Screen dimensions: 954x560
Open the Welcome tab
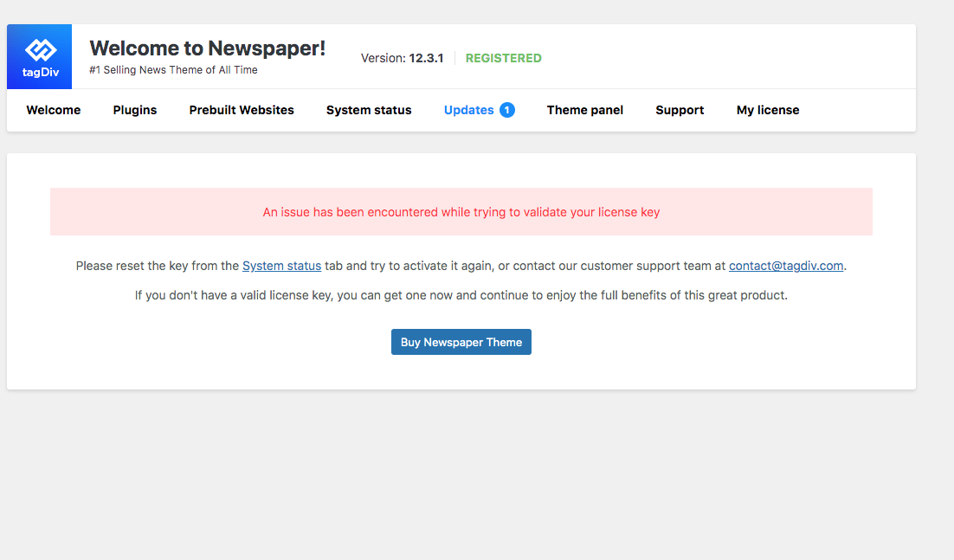54,110
